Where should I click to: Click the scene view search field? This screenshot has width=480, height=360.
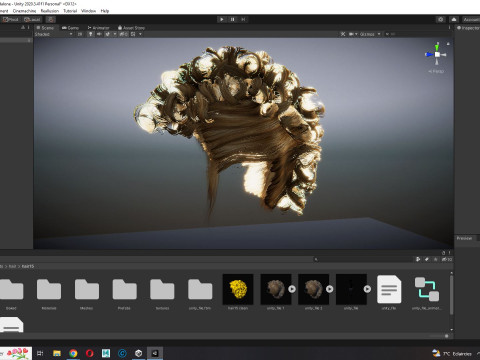click(x=418, y=34)
